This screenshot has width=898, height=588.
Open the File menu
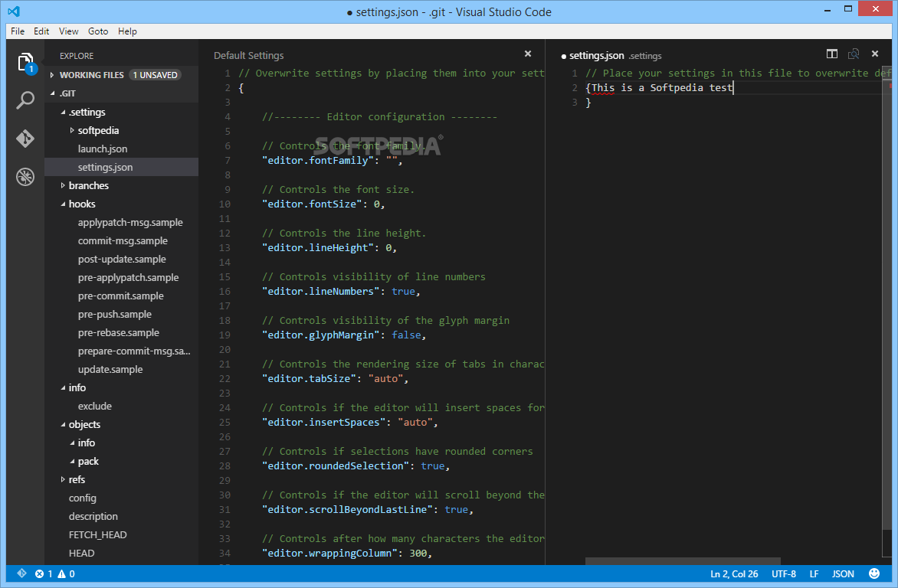pos(18,31)
